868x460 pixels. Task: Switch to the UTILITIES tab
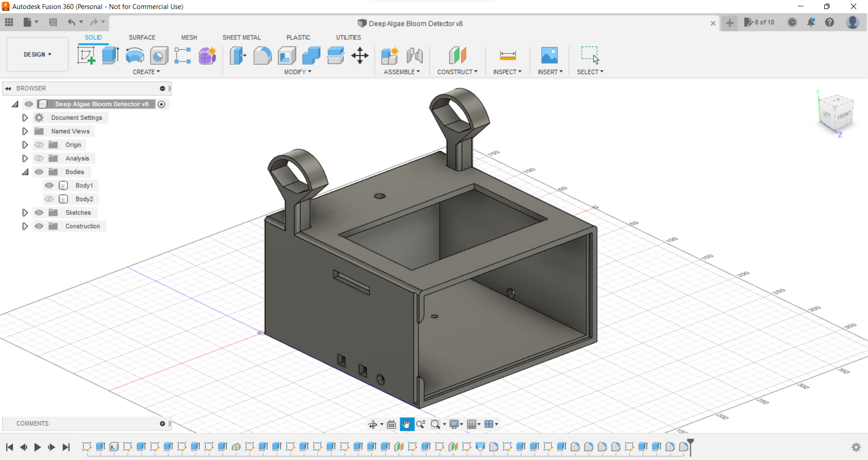point(349,38)
